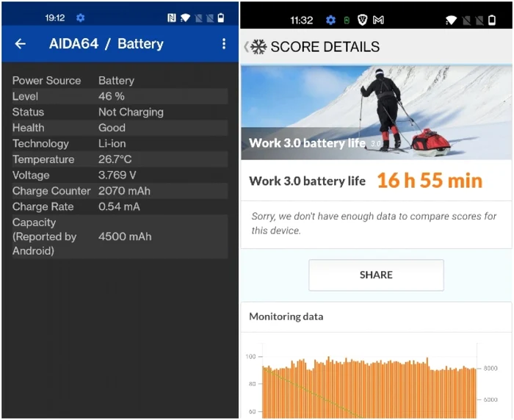This screenshot has width=514, height=420.
Task: Tap Wi-Fi icon in right status bar
Action: [x=451, y=21]
